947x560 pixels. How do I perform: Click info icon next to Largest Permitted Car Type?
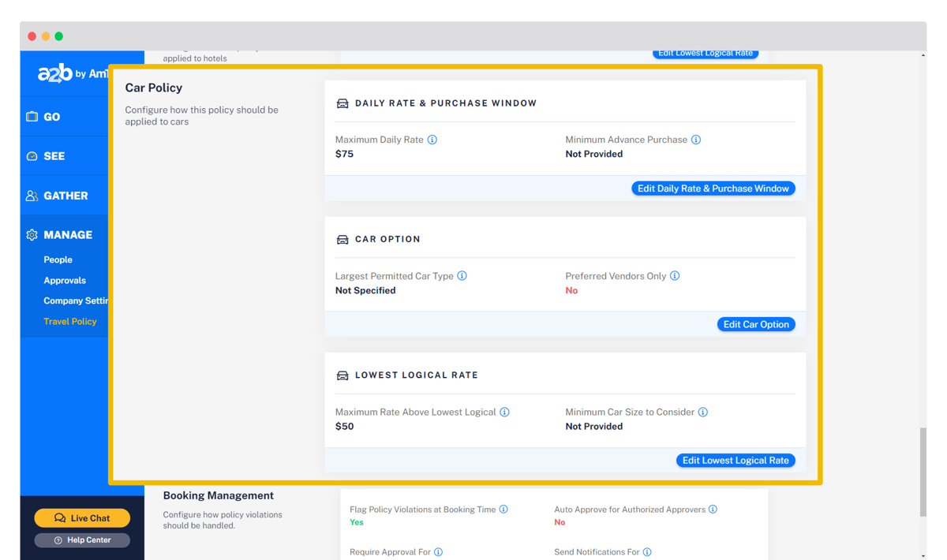(x=462, y=276)
